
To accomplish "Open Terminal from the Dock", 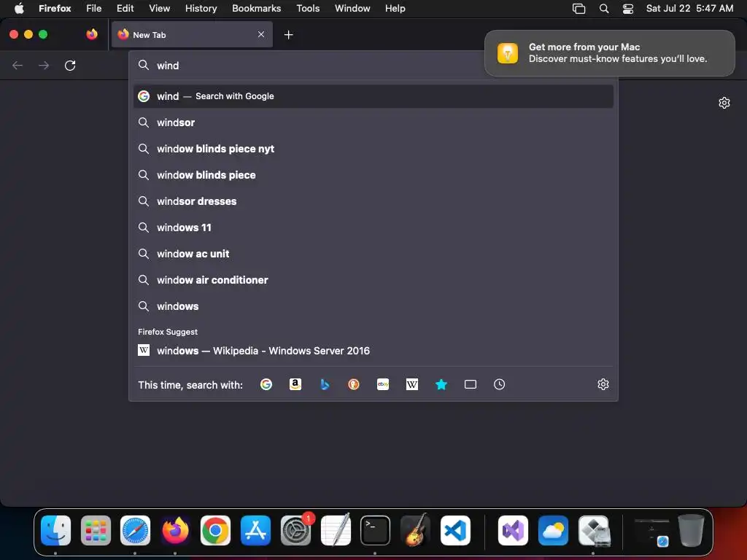I will coord(376,531).
